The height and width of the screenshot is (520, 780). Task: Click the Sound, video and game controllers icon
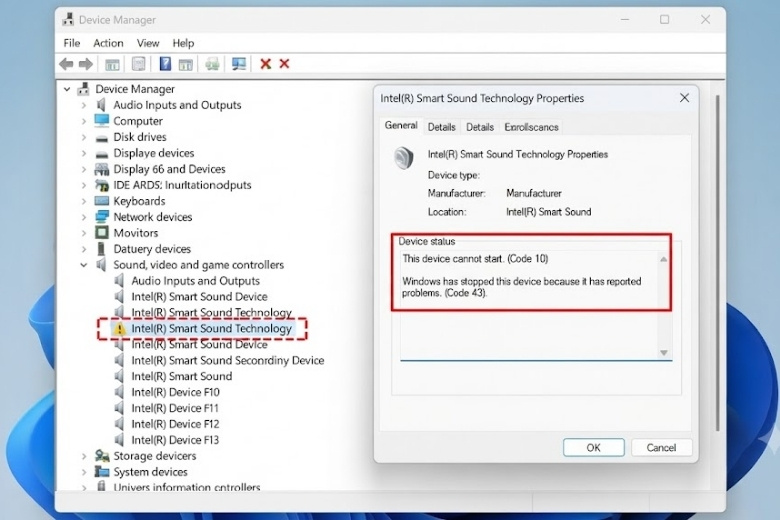[101, 264]
